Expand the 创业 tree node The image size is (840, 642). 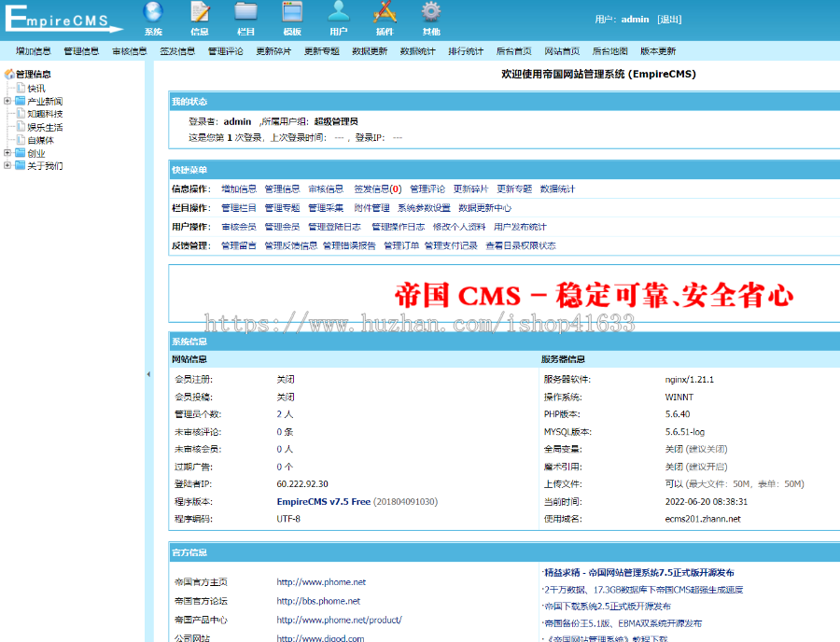(x=7, y=153)
